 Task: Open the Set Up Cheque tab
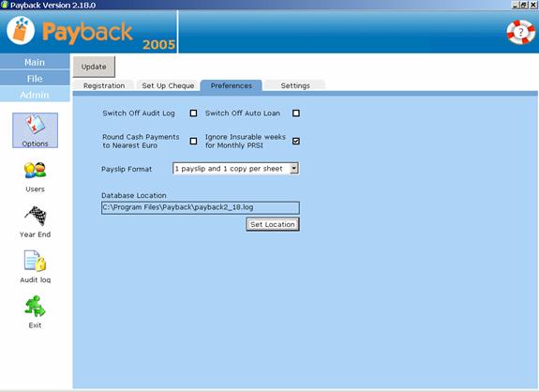168,85
